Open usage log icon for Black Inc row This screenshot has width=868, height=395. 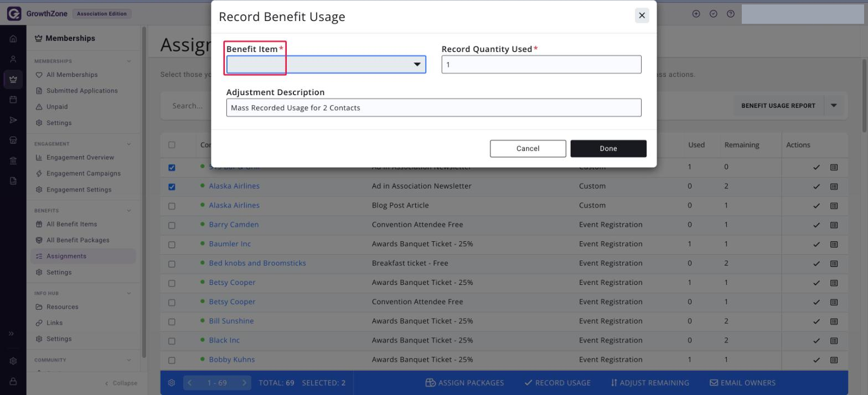834,341
